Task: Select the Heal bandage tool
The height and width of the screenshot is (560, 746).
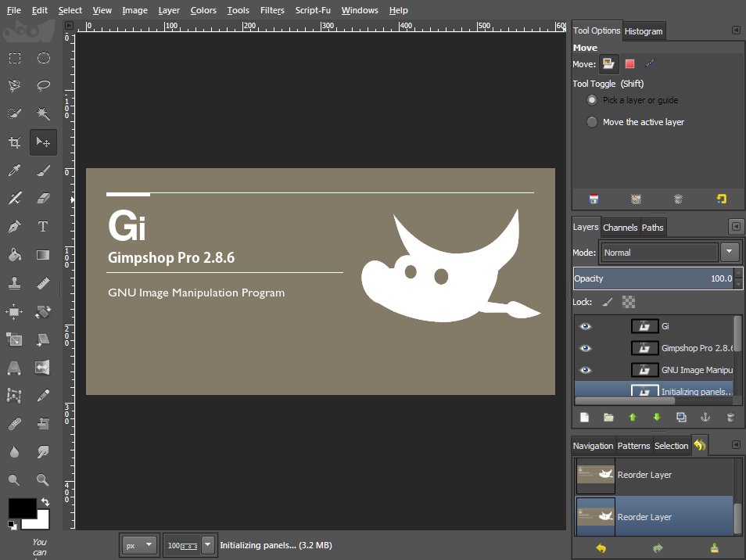Action: tap(15, 423)
